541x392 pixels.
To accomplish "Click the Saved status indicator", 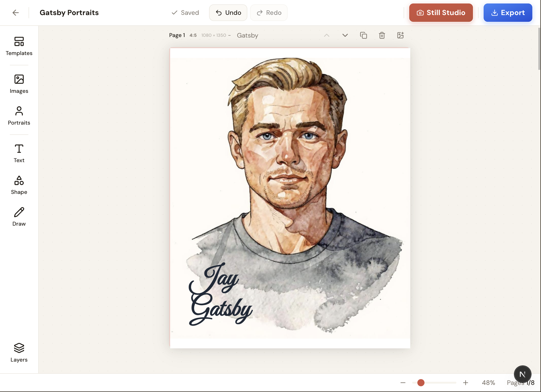I will (x=185, y=13).
